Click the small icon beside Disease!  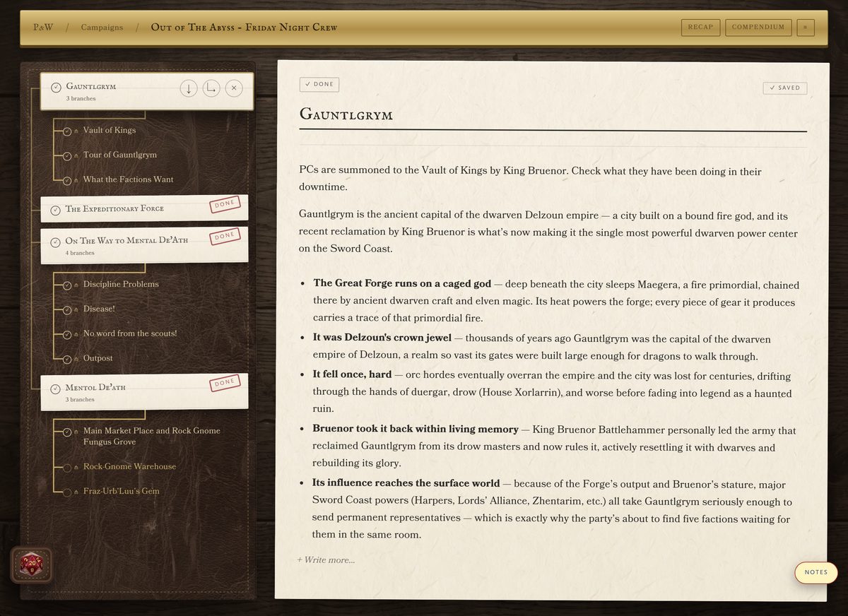pos(76,310)
